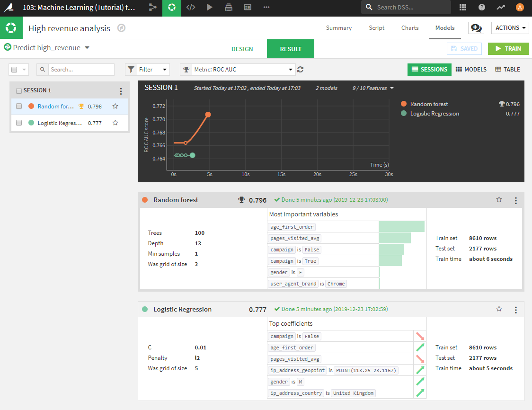Open the Filter dropdown

[147, 69]
